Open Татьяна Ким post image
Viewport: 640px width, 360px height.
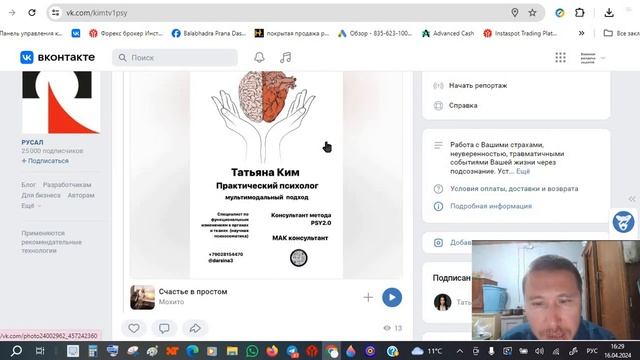point(266,175)
